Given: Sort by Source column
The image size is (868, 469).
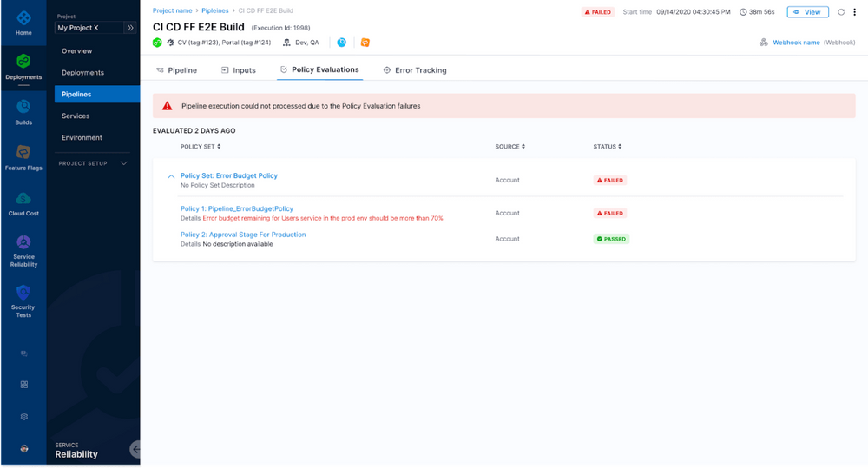Looking at the screenshot, I should [510, 147].
